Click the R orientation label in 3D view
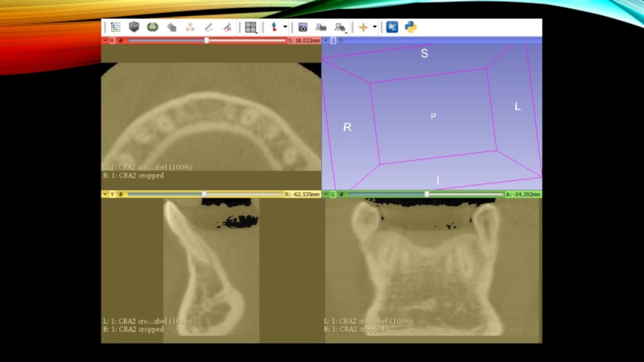Viewport: 644px width, 362px height. [x=347, y=127]
